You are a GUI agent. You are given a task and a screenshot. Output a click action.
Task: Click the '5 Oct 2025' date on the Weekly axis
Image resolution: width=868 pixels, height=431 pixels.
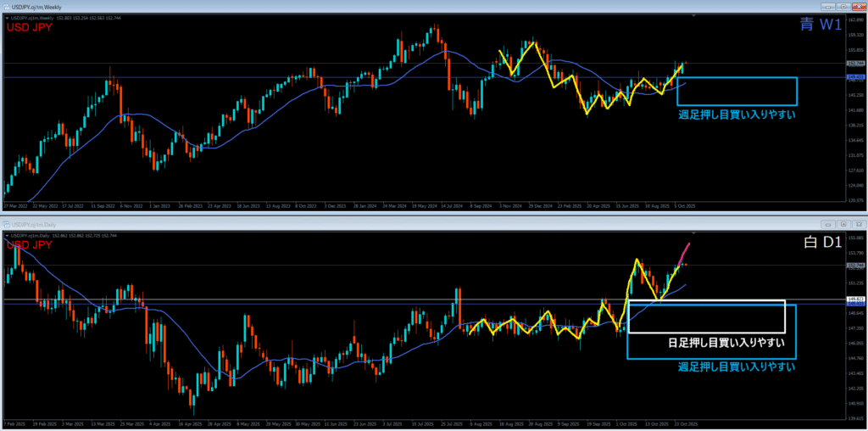tap(685, 205)
